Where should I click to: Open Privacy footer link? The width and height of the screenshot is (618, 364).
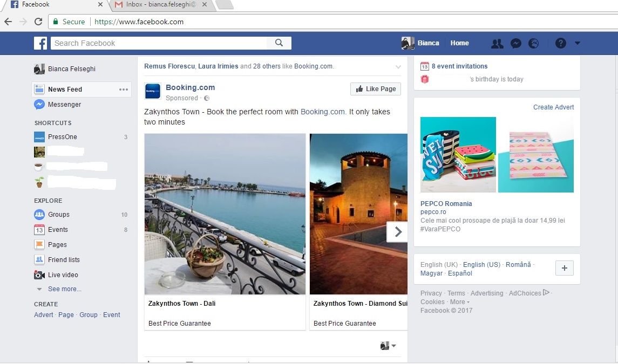[x=431, y=293]
